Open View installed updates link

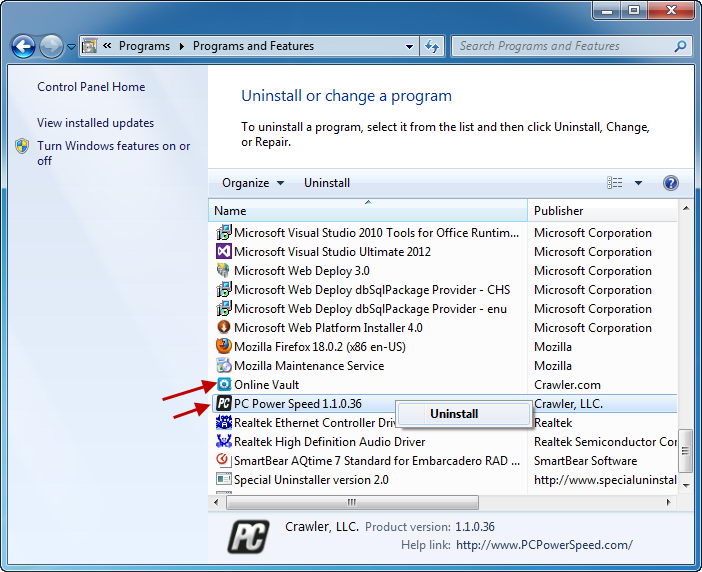pos(95,123)
